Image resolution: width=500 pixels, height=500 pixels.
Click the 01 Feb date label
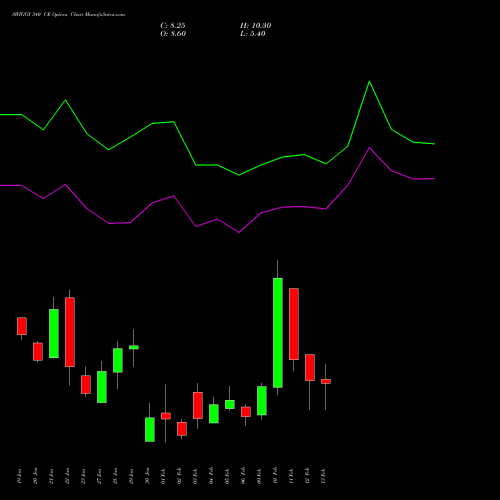(163, 476)
